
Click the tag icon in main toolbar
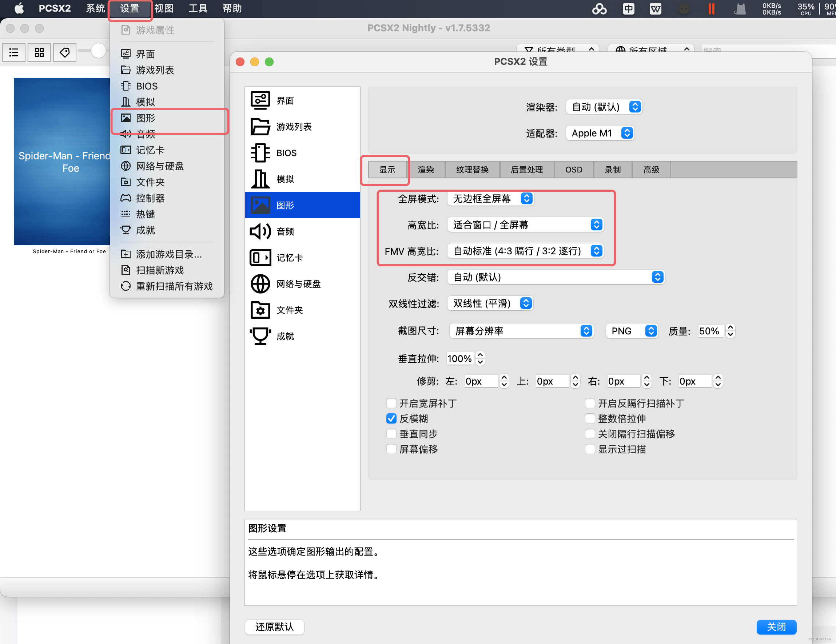click(x=65, y=52)
